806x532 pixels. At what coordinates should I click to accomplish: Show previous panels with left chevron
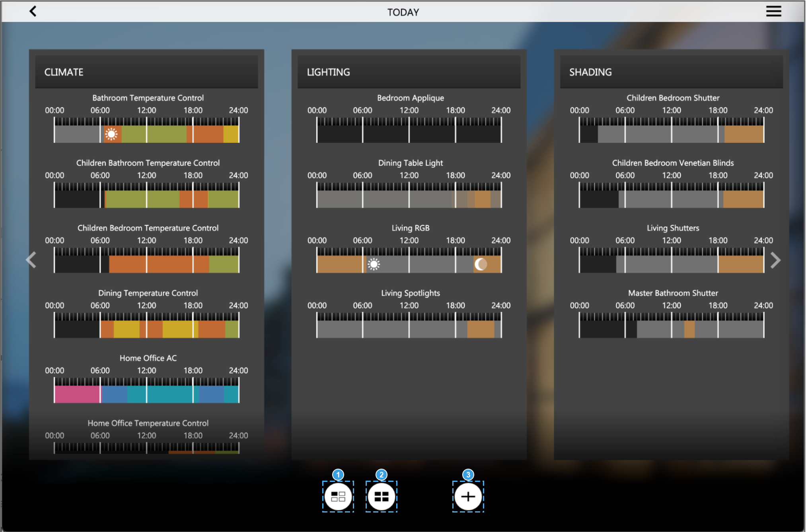click(31, 260)
